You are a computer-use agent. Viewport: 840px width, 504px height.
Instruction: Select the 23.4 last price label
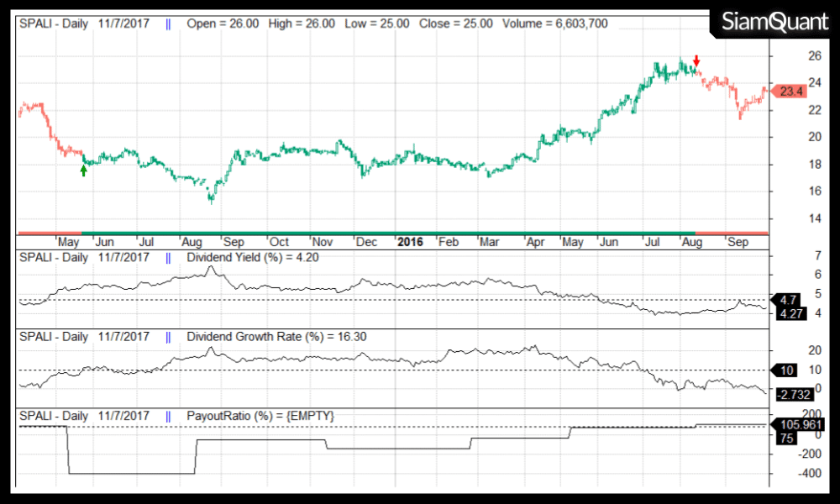click(x=790, y=92)
